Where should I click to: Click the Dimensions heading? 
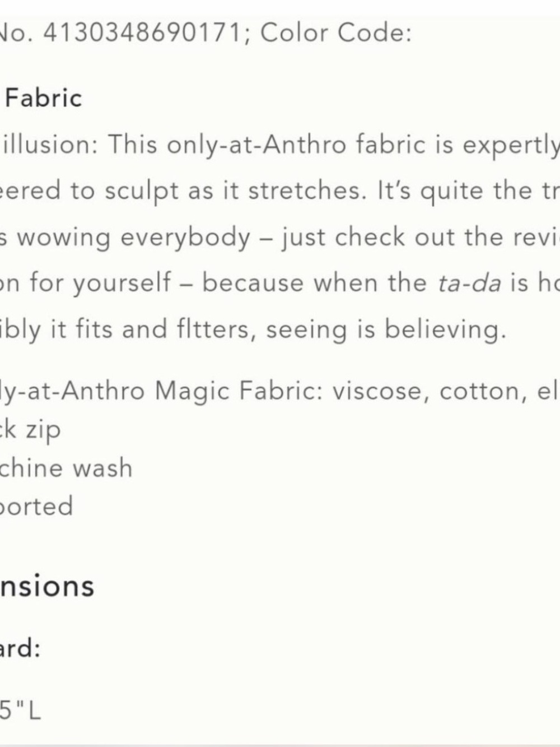point(47,587)
